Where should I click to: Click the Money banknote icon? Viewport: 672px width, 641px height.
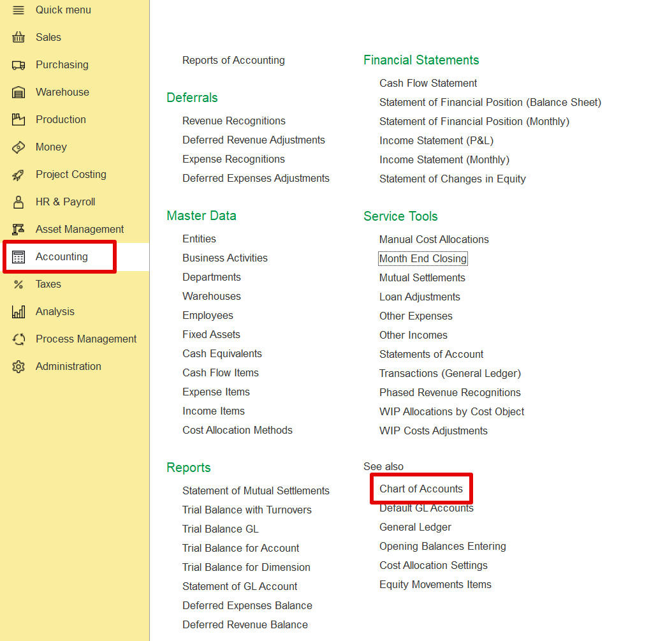18,147
